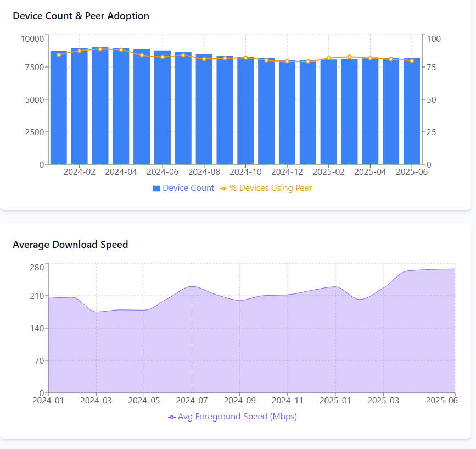Select the 2024-04 device count bar
Viewport: 476px width, 449px height.
pos(121,110)
